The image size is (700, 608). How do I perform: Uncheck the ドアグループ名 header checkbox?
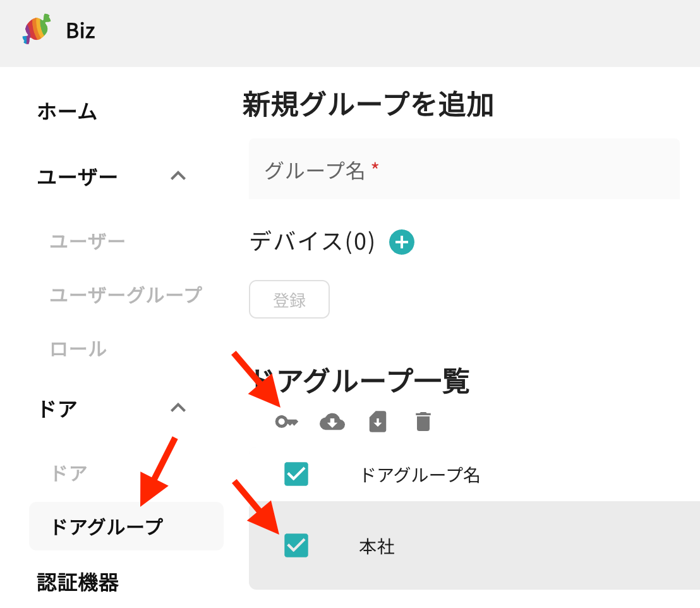click(296, 474)
